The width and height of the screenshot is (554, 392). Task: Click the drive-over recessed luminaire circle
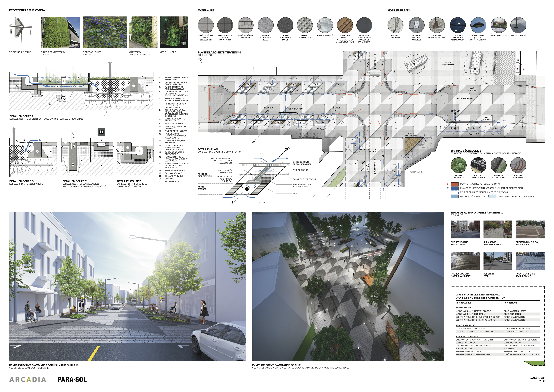(458, 25)
